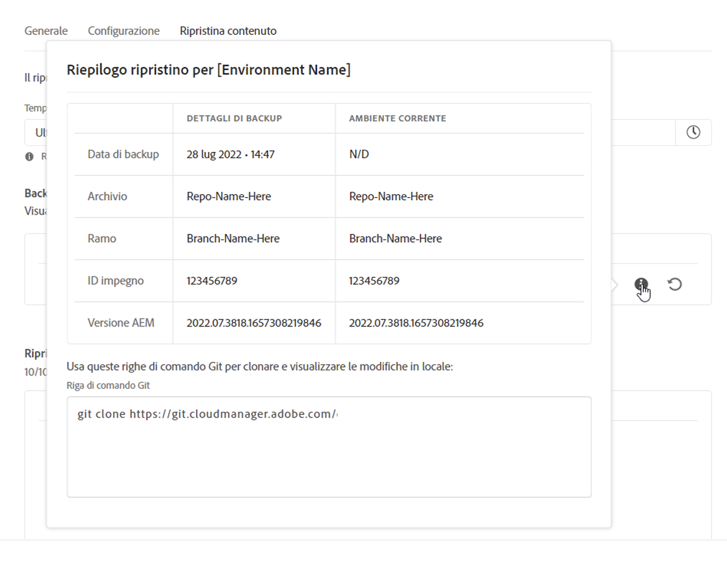Select Repo-Name-Here under Ambiente corrente
Viewport: 727px width, 588px height.
tap(391, 196)
